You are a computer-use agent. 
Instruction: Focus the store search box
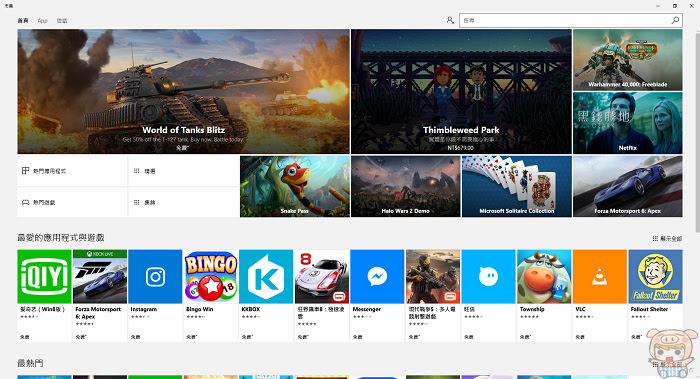click(571, 20)
